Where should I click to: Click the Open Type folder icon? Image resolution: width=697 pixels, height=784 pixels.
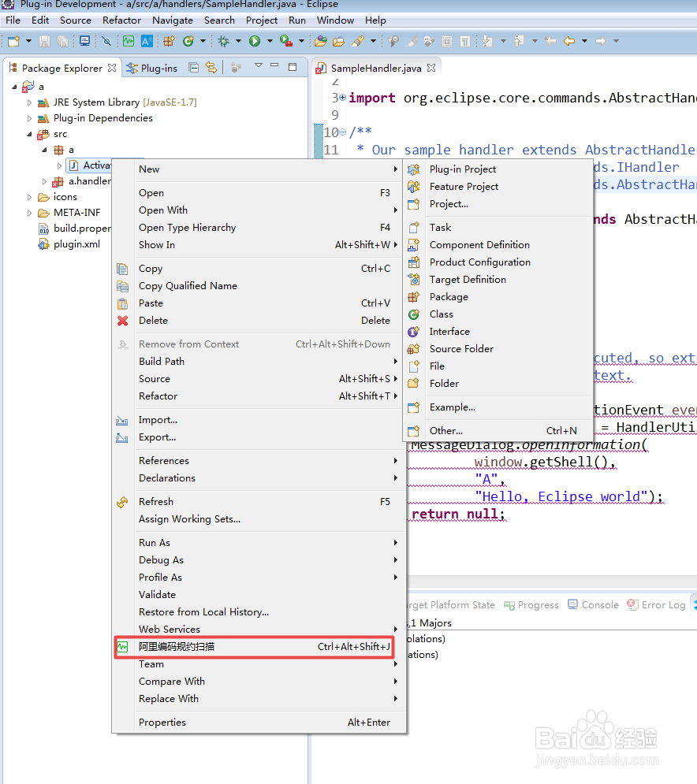[321, 41]
